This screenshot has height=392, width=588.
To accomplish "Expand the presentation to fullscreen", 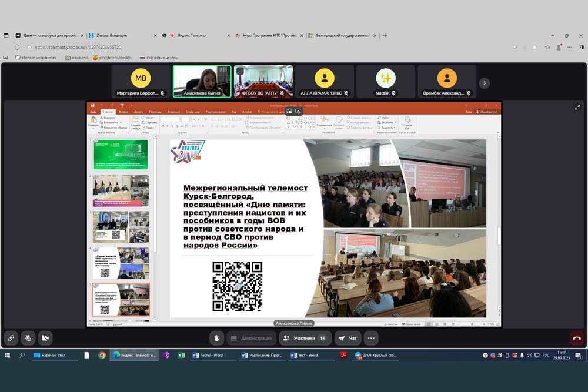I will 577,107.
